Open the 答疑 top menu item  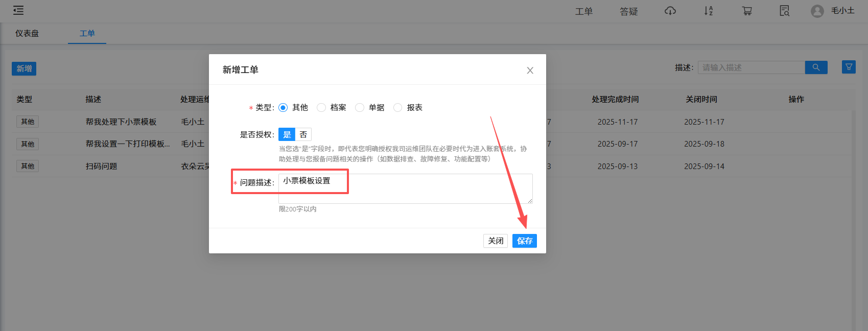point(628,11)
